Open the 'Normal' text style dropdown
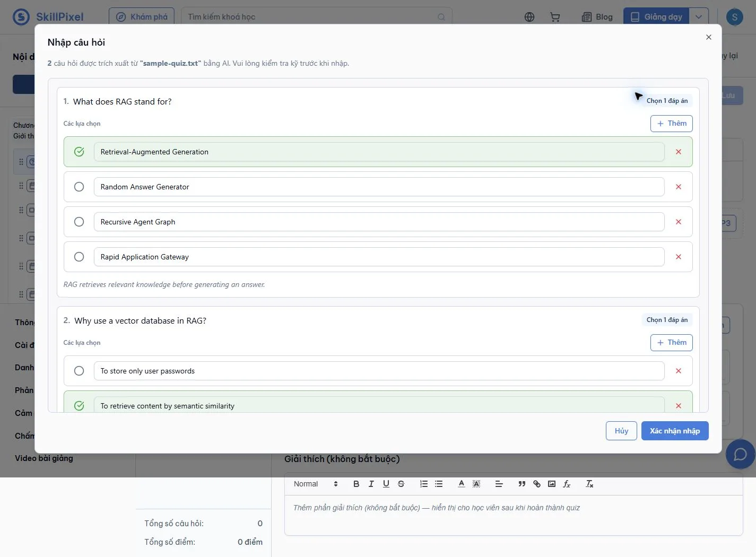756x557 pixels. coord(316,484)
